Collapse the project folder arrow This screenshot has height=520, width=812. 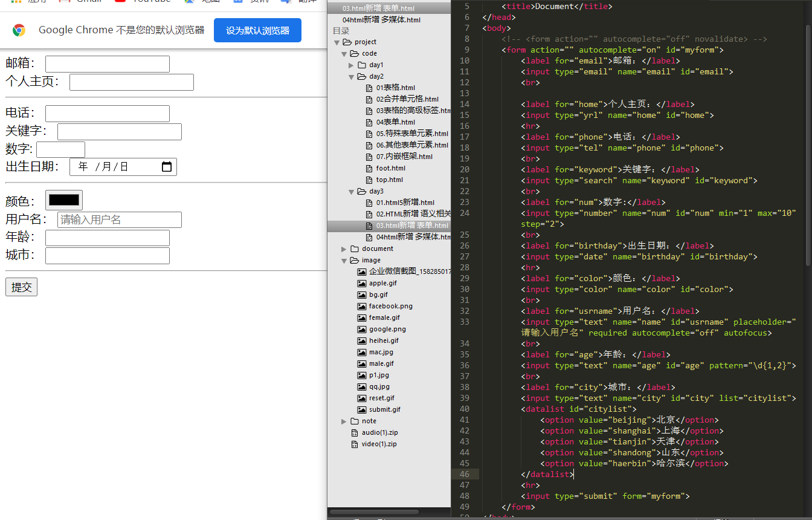[x=337, y=42]
